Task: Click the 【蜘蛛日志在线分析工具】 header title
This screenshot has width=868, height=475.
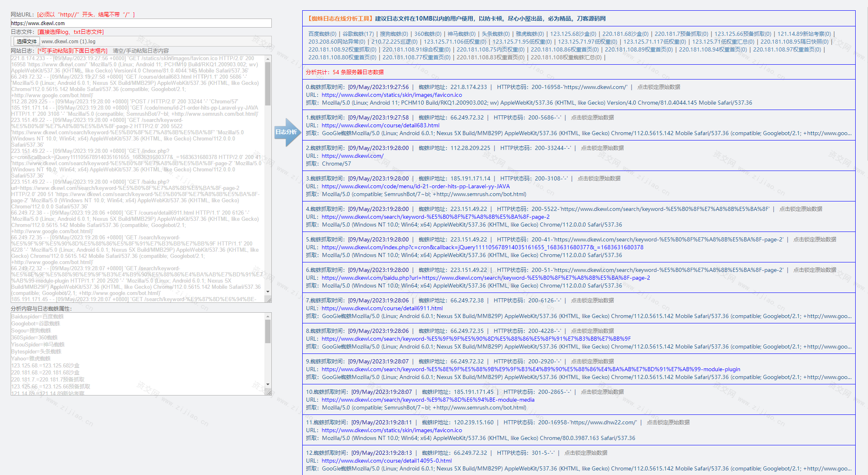Action: [340, 19]
